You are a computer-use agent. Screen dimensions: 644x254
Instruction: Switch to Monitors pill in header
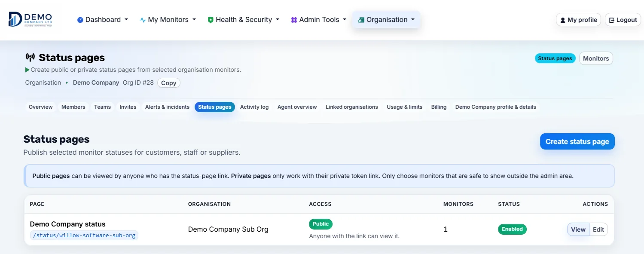596,58
